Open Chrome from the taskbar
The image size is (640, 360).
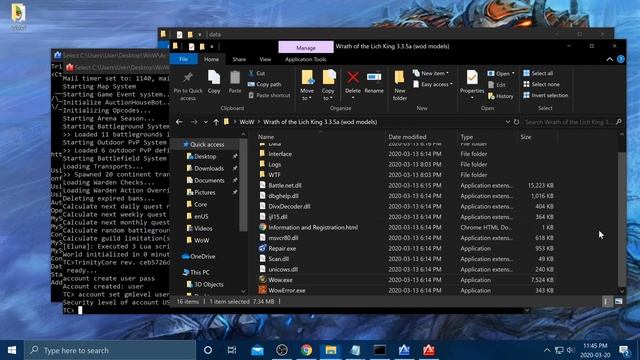[307, 350]
